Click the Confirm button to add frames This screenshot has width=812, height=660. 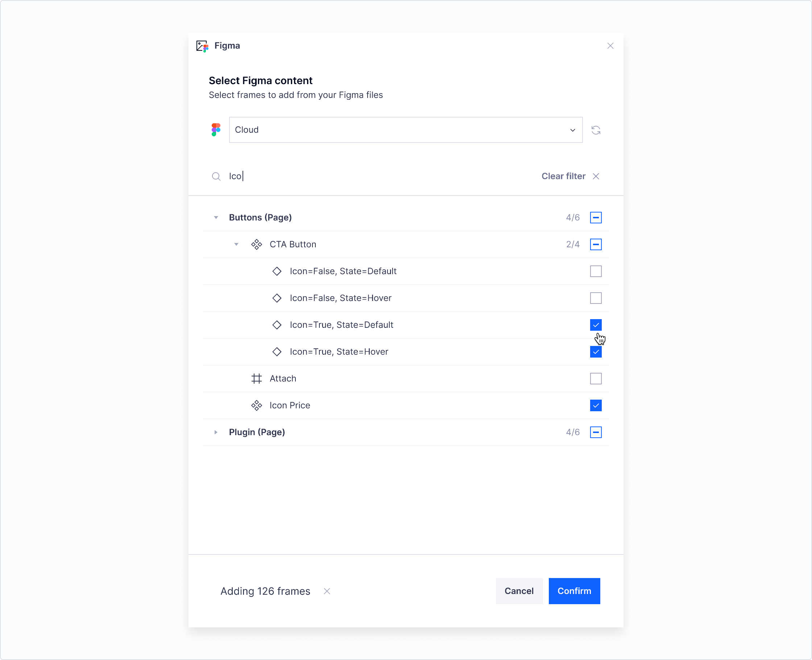coord(574,591)
